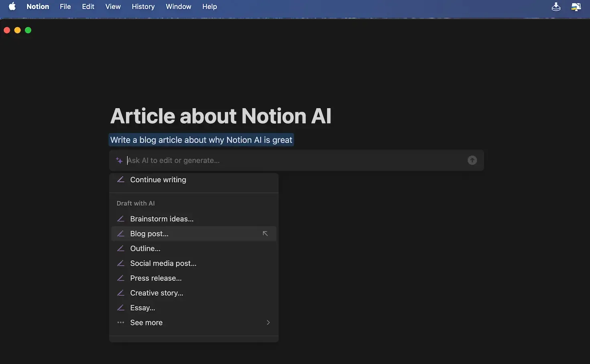Open the Apple menu
Viewport: 590px width, 364px height.
pyautogui.click(x=12, y=6)
